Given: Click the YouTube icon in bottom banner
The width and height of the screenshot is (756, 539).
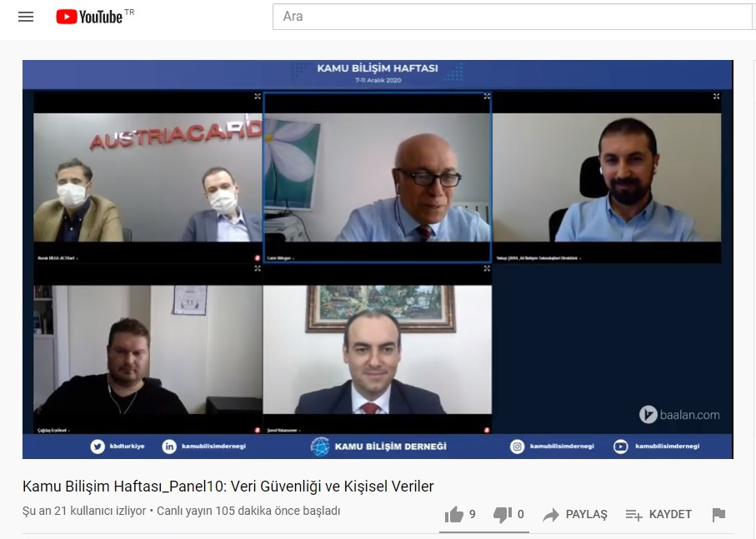Looking at the screenshot, I should coord(621,447).
